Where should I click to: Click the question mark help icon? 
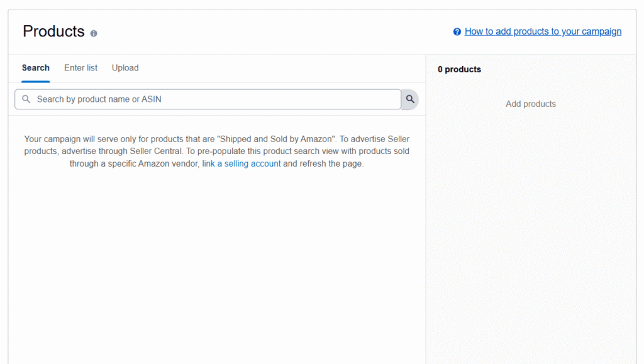pos(457,31)
